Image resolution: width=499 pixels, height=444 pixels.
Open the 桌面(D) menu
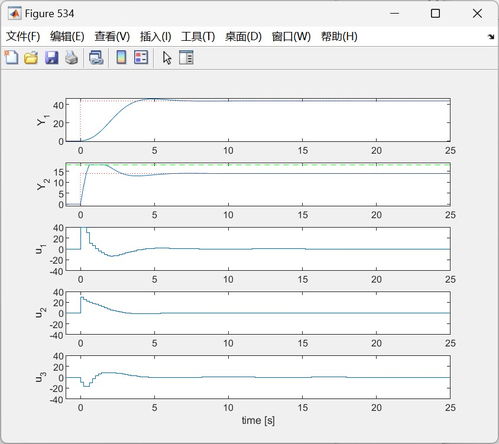[x=243, y=36]
